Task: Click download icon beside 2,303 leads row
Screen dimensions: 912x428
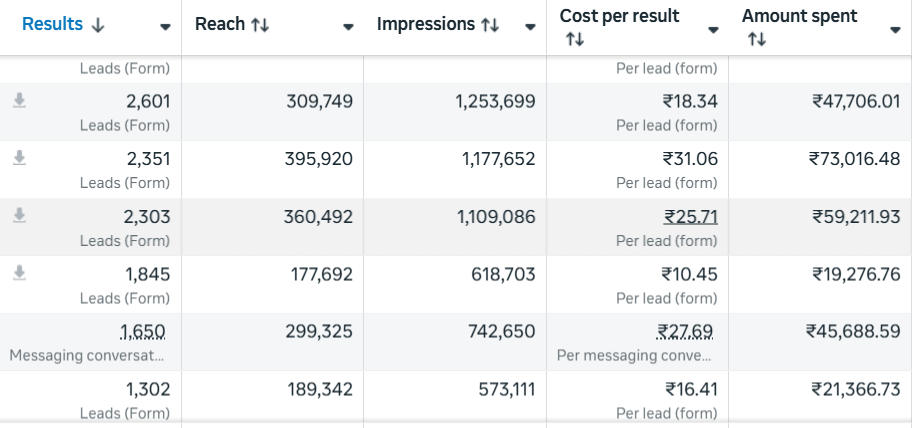Action: click(19, 216)
